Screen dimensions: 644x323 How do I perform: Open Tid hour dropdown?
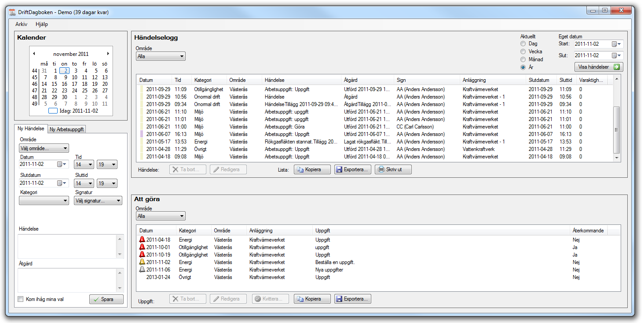84,164
